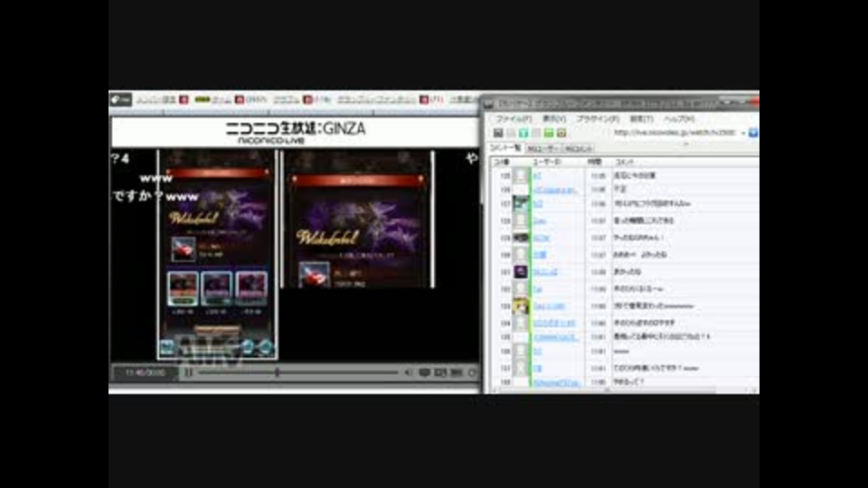Open the user ID link in comment row 126
The height and width of the screenshot is (488, 868).
pyautogui.click(x=554, y=190)
